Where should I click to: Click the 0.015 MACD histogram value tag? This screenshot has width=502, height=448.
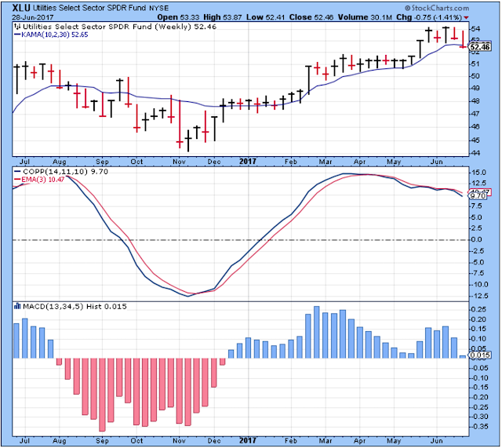point(479,355)
